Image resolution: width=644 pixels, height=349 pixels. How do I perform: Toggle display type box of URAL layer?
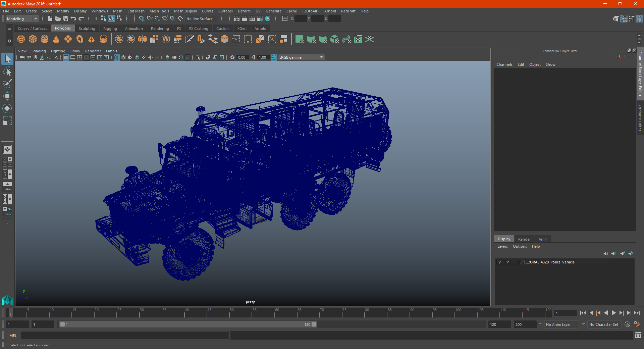click(515, 262)
